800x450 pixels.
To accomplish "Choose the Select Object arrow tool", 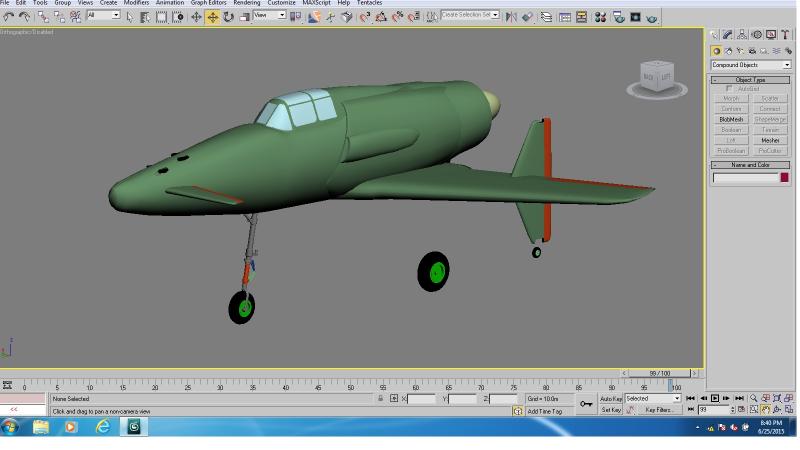I will (x=130, y=17).
